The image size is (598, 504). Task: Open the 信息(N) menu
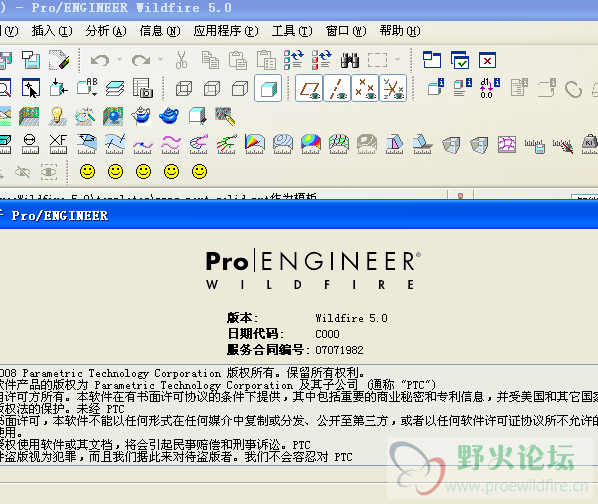point(160,31)
